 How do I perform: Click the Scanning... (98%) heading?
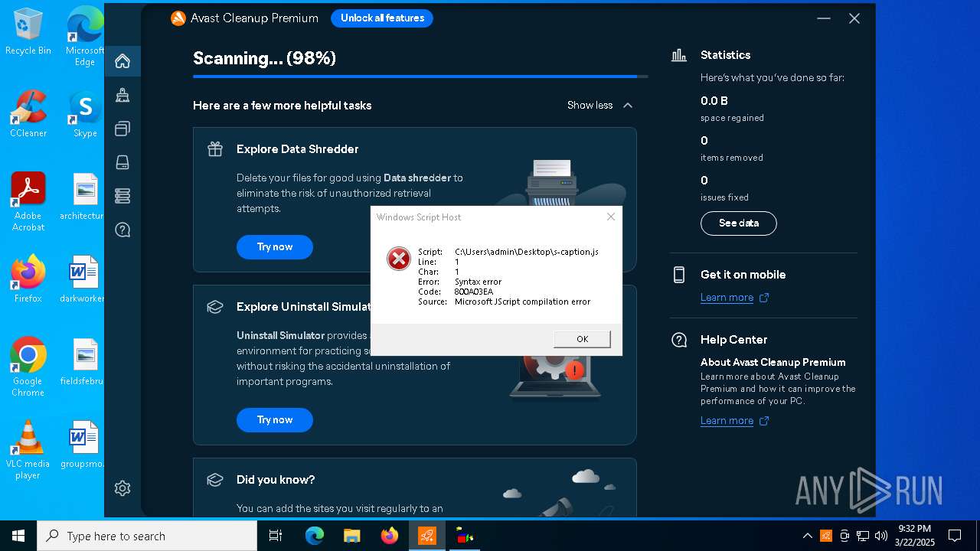(264, 58)
